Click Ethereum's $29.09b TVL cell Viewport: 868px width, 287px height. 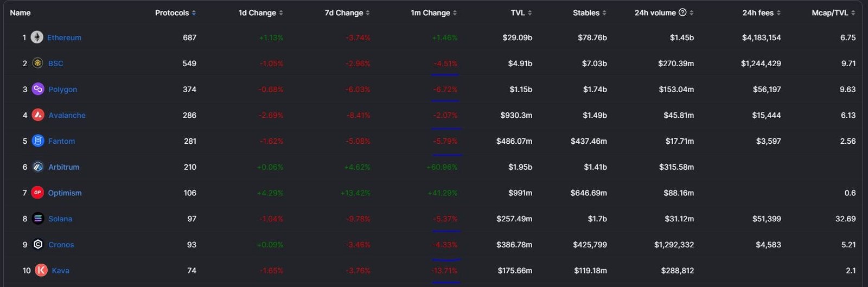coord(517,37)
